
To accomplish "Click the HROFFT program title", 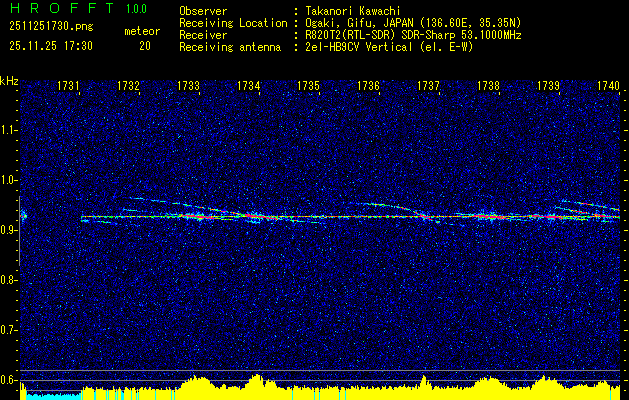I will coord(63,8).
